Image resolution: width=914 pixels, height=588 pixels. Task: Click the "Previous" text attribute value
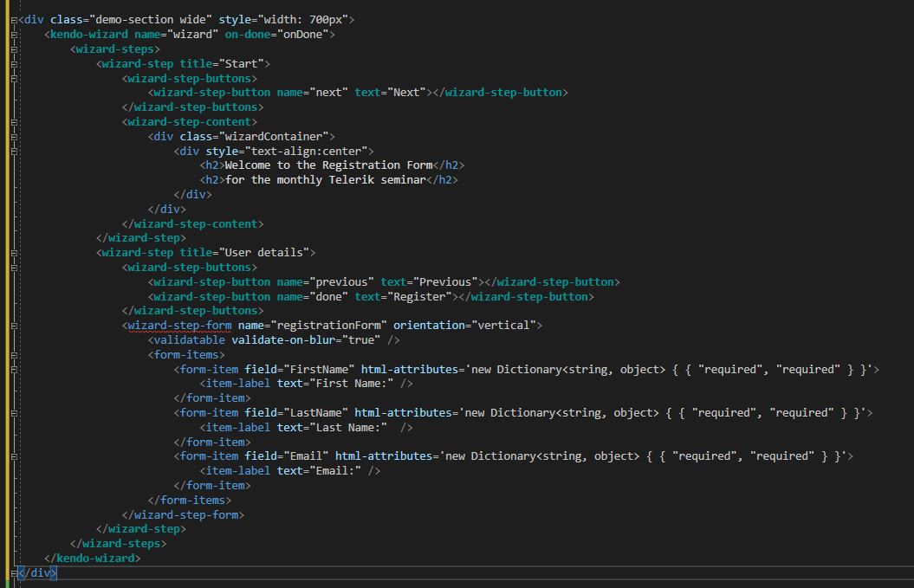click(445, 281)
